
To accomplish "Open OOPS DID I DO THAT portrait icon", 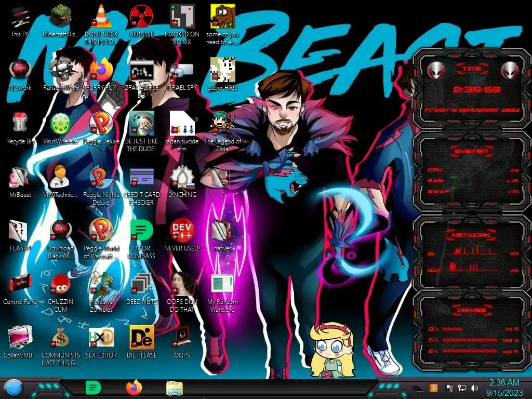I will pyautogui.click(x=182, y=284).
